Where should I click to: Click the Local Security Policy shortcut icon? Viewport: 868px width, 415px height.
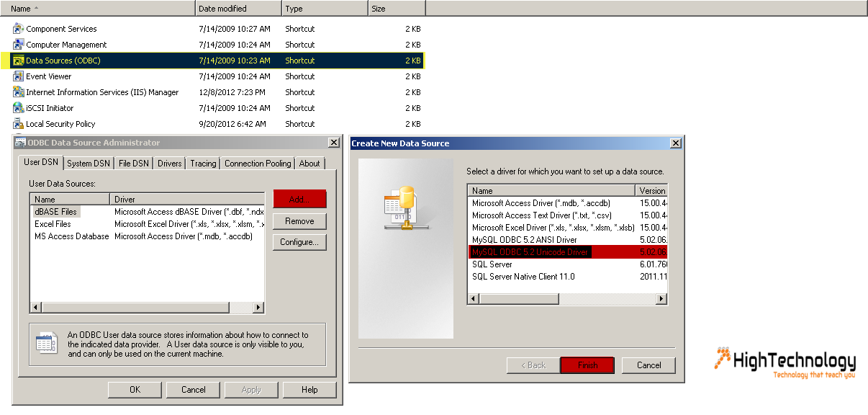[x=19, y=124]
